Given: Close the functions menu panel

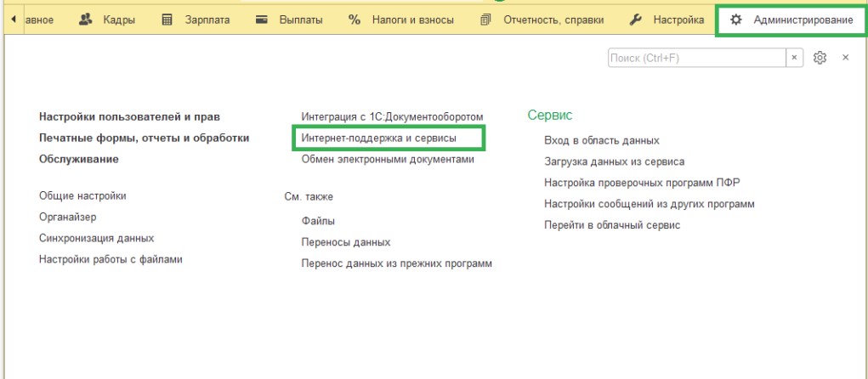Looking at the screenshot, I should pyautogui.click(x=845, y=58).
